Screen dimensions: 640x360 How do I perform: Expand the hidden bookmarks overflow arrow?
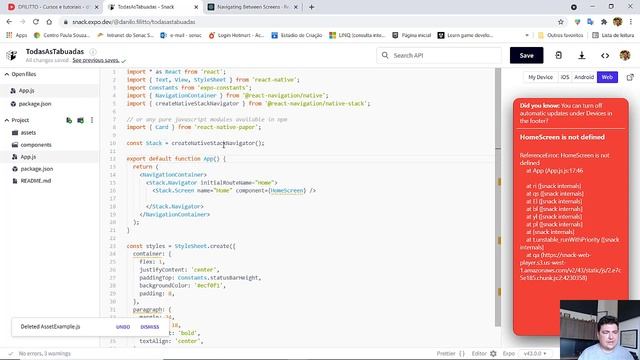click(527, 35)
